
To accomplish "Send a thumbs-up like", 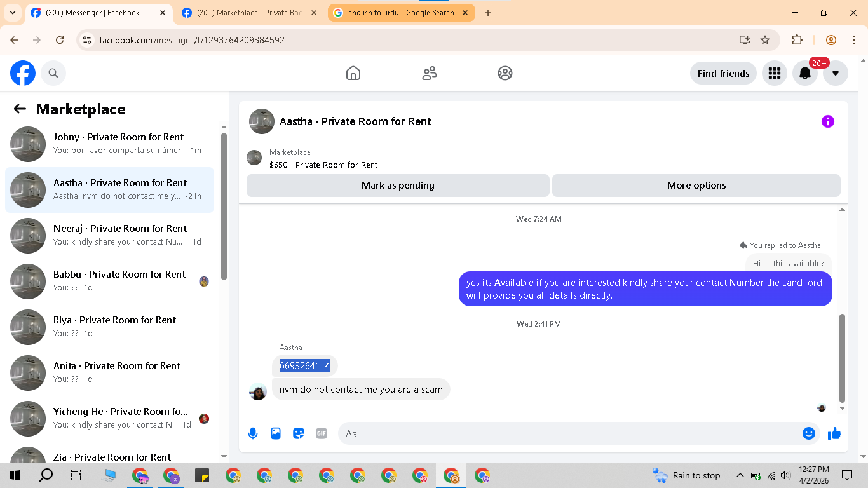I will [834, 433].
